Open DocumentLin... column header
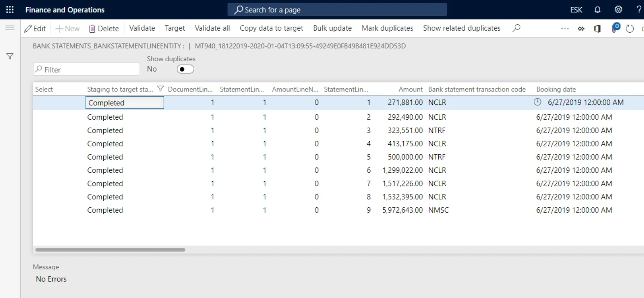644x298 pixels. pyautogui.click(x=190, y=89)
